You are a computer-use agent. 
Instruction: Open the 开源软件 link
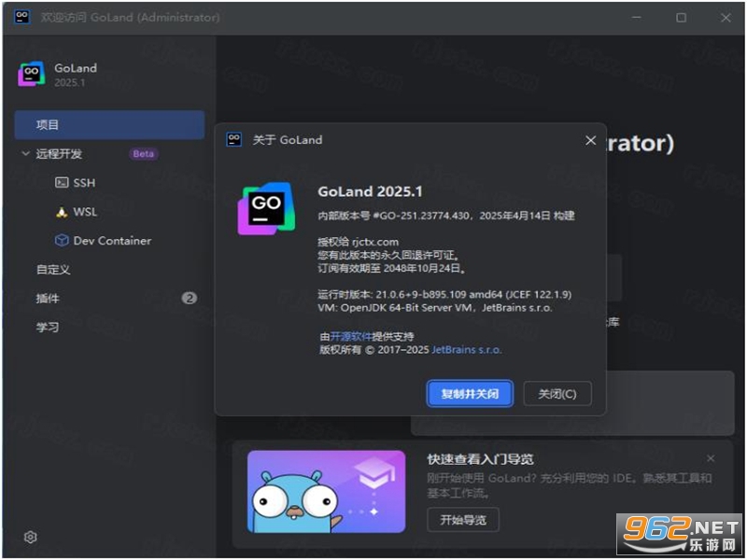[x=351, y=337]
